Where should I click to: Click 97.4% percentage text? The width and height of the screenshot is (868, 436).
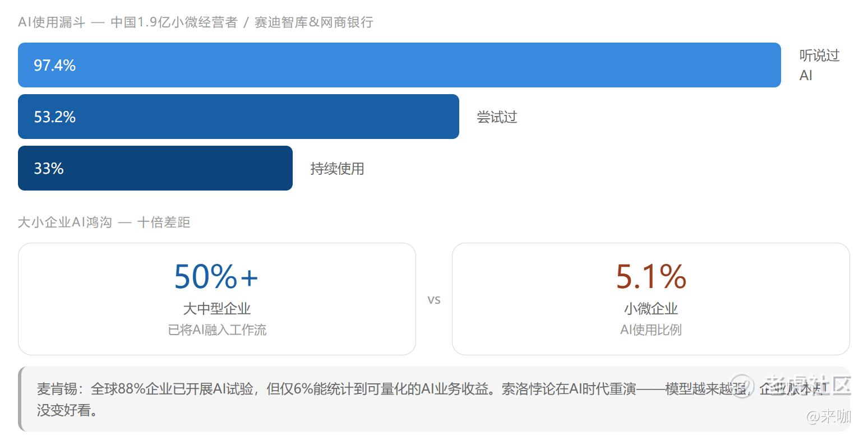(54, 66)
